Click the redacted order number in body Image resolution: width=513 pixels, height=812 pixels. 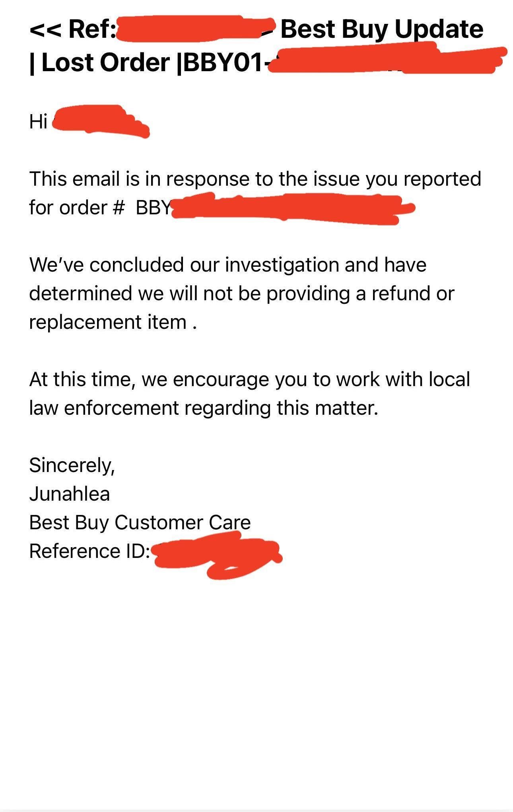coord(290,208)
